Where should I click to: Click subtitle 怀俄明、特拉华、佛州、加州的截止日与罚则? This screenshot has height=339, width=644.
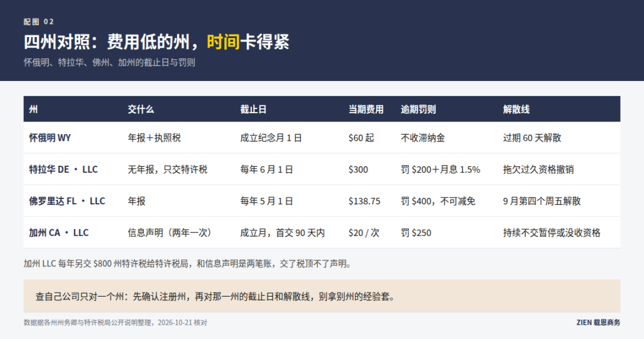109,63
